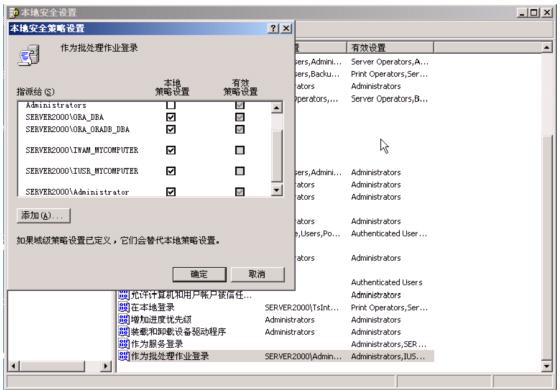Screen dimensions: 560x391
Task: Uncheck local policy for SERVER2000\IWAM_MYCOMPUTER
Action: [x=171, y=150]
